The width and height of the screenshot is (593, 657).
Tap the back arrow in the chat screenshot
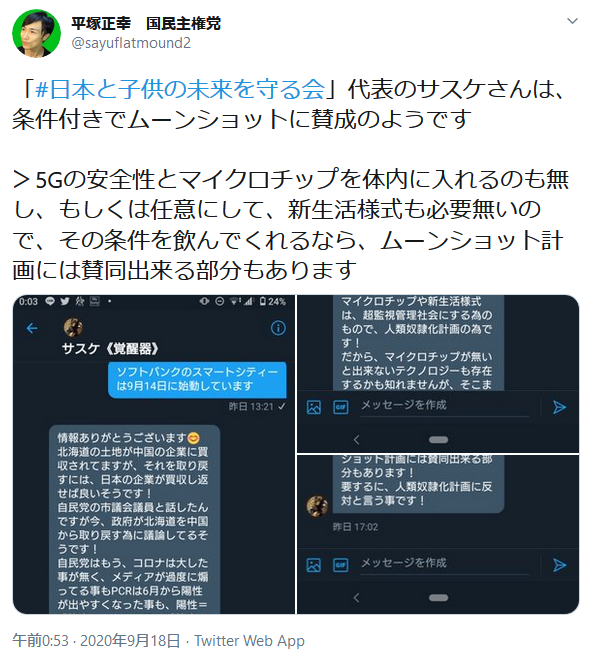[x=32, y=328]
